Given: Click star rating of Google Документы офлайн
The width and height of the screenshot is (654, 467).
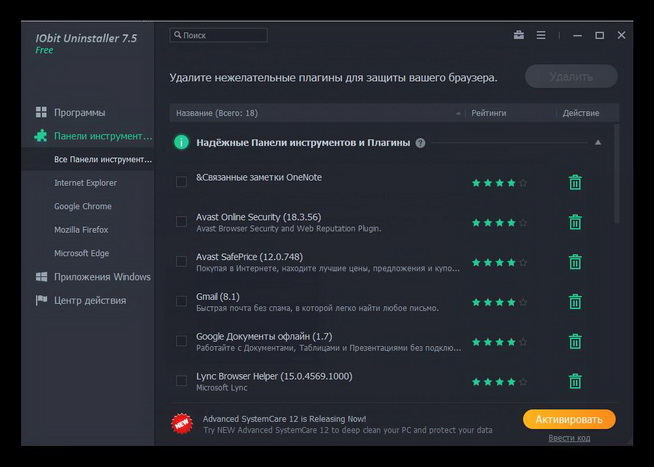Looking at the screenshot, I should pyautogui.click(x=499, y=342).
